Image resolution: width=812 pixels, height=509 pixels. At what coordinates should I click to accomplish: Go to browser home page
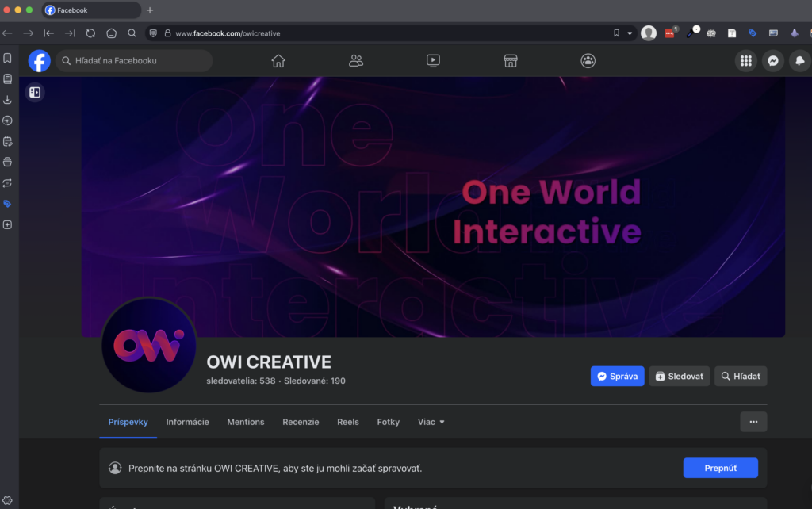tap(111, 33)
